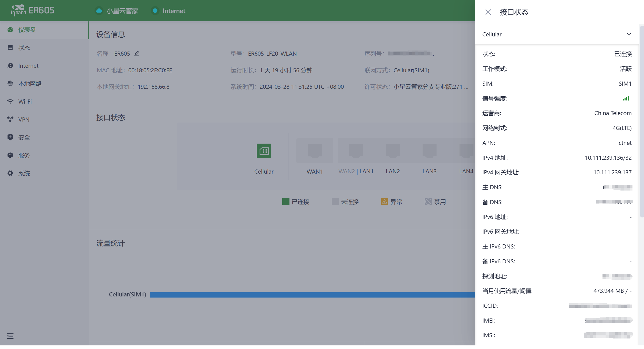Click the MAC address 00:18:05:2F:C0:FE
The width and height of the screenshot is (644, 349).
[x=150, y=70]
